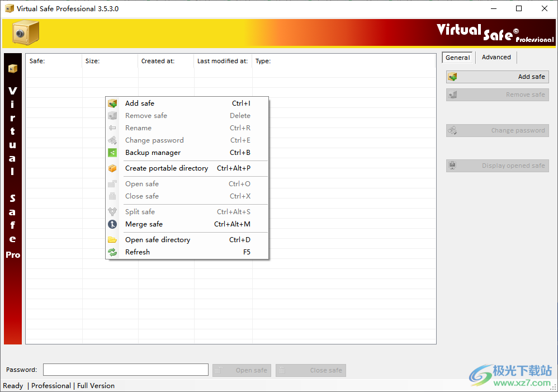Maximize the Virtual Safe window
The height and width of the screenshot is (392, 558).
click(519, 8)
